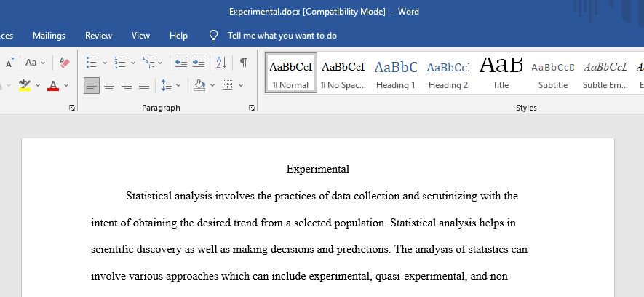Screen dimensions: 644x297
Task: Open the multilevel list dropdown arrow
Action: click(160, 63)
